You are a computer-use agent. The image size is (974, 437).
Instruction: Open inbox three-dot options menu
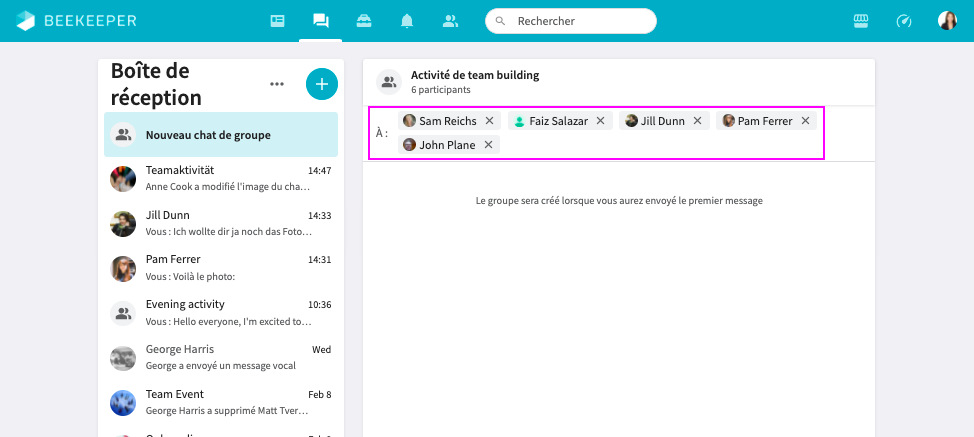pos(277,84)
